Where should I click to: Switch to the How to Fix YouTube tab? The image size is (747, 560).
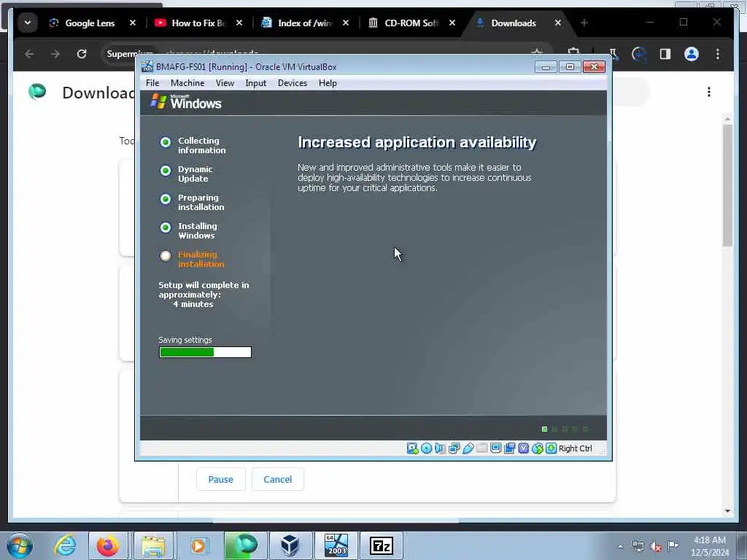tap(198, 23)
